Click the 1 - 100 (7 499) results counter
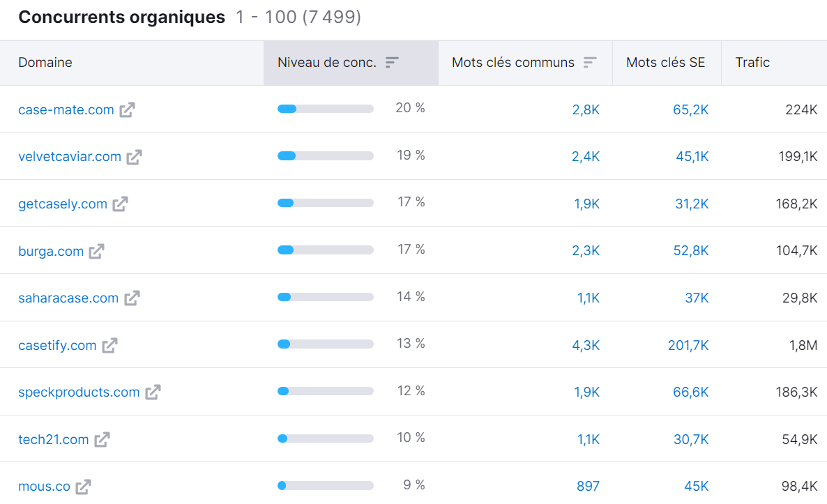The height and width of the screenshot is (504, 827). point(296,17)
